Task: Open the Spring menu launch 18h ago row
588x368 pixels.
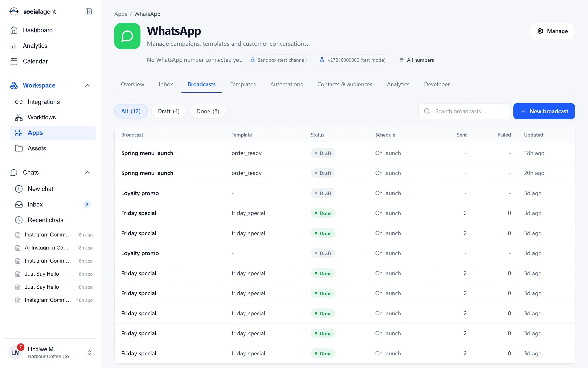Action: tap(344, 153)
